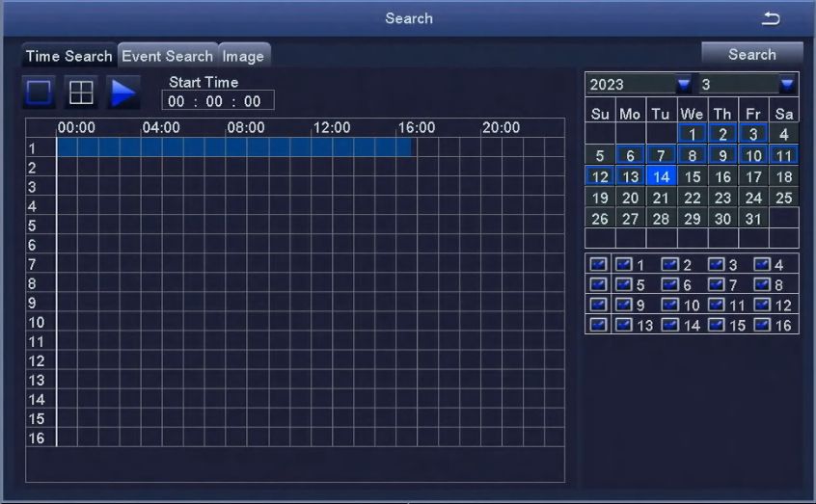This screenshot has height=504, width=816.
Task: Toggle channel 16 checkbox
Action: click(763, 326)
